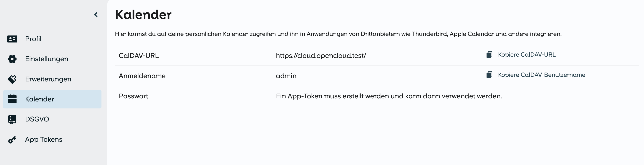Click the CalDAV URL value text
The height and width of the screenshot is (165, 644).
click(321, 56)
